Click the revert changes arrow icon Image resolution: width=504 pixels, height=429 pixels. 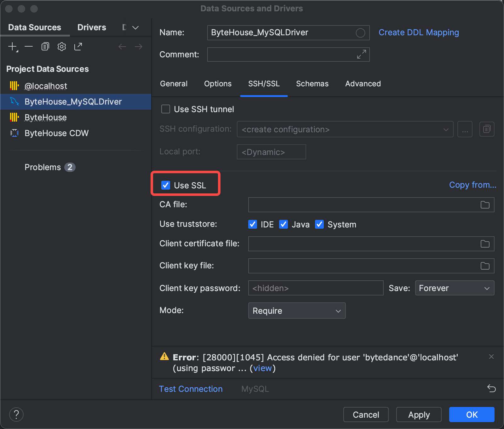point(491,388)
